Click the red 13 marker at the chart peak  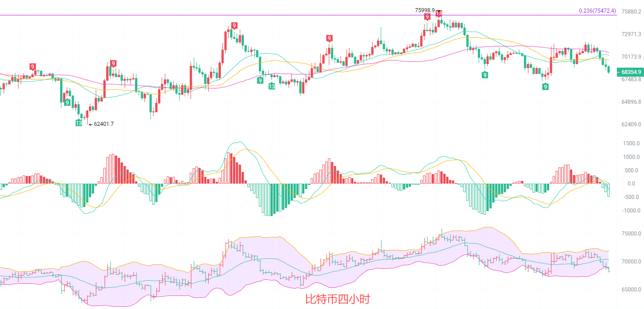(x=439, y=14)
